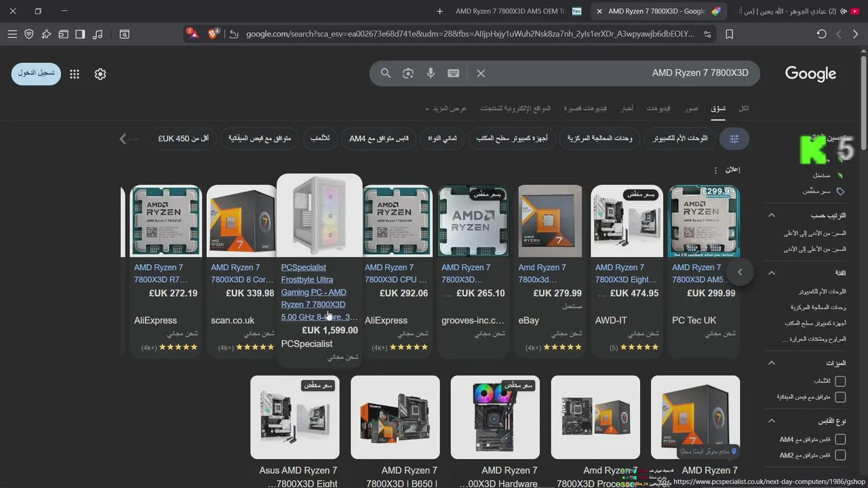This screenshot has height=488, width=868.
Task: Select أجهزة كمبيوتر سطح المكتب sidebar category
Action: pos(815,323)
